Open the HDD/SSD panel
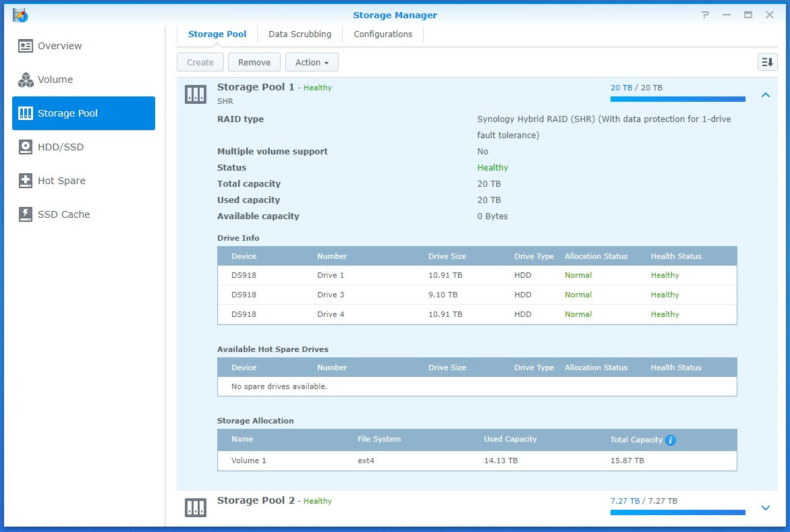 (26, 147)
